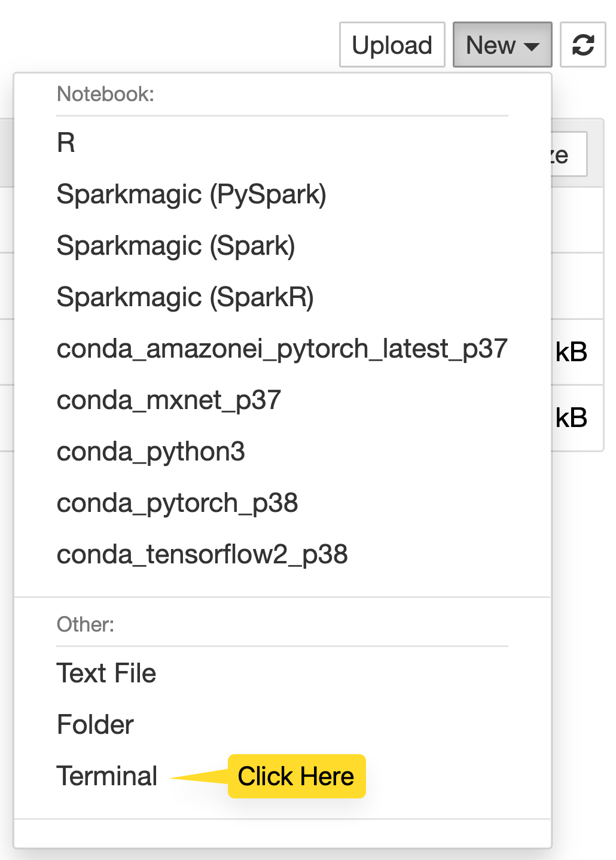Select the Sparkmagic (SparkR) kernel
The width and height of the screenshot is (616, 860).
(185, 297)
